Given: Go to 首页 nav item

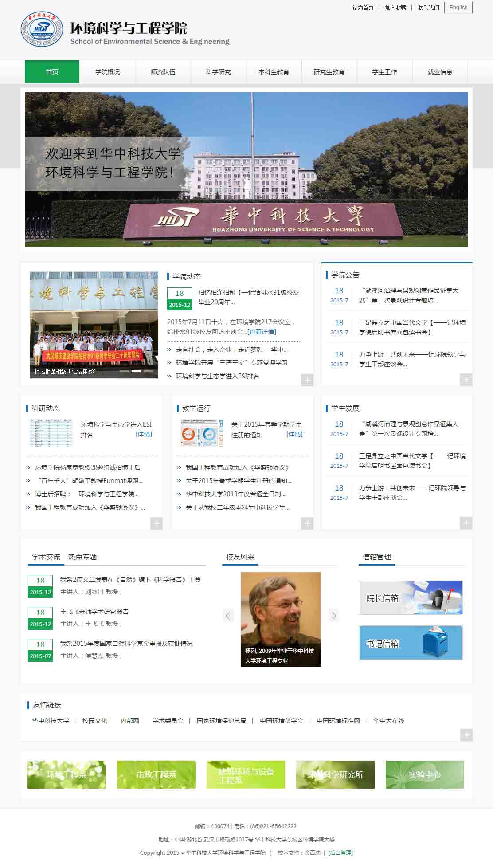Looking at the screenshot, I should [52, 72].
